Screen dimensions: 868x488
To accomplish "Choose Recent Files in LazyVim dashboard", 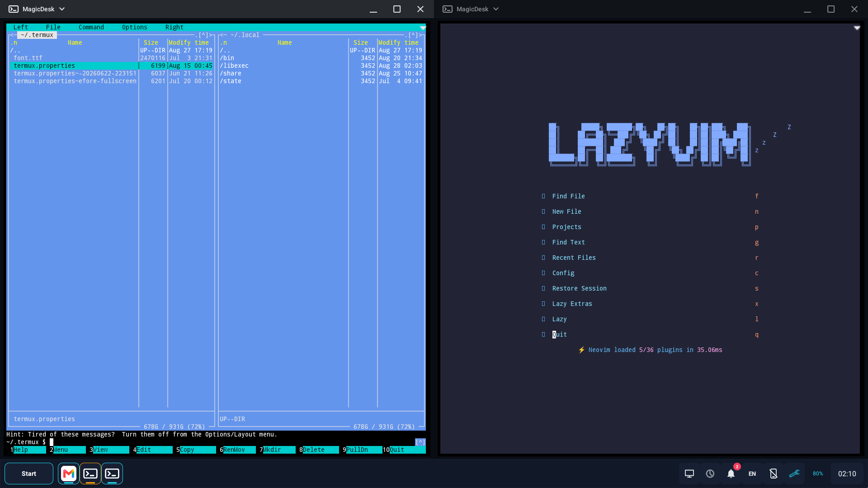I will (x=574, y=258).
